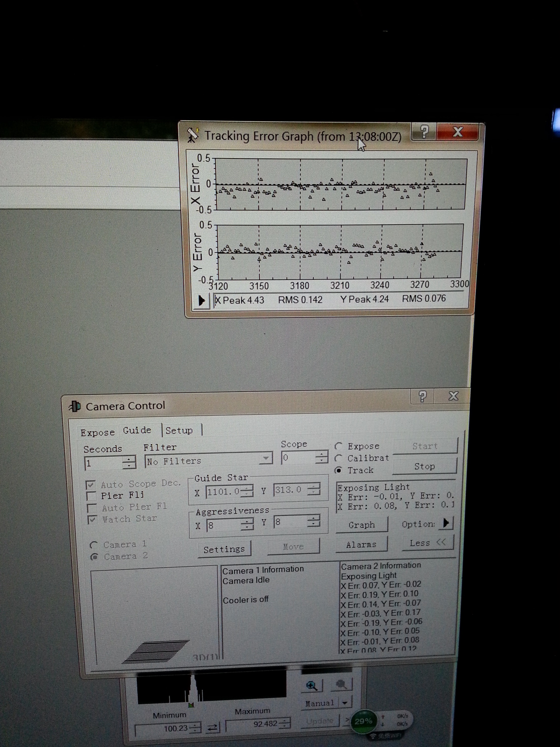
Task: Select the Camera 2 radio button
Action: pyautogui.click(x=95, y=557)
